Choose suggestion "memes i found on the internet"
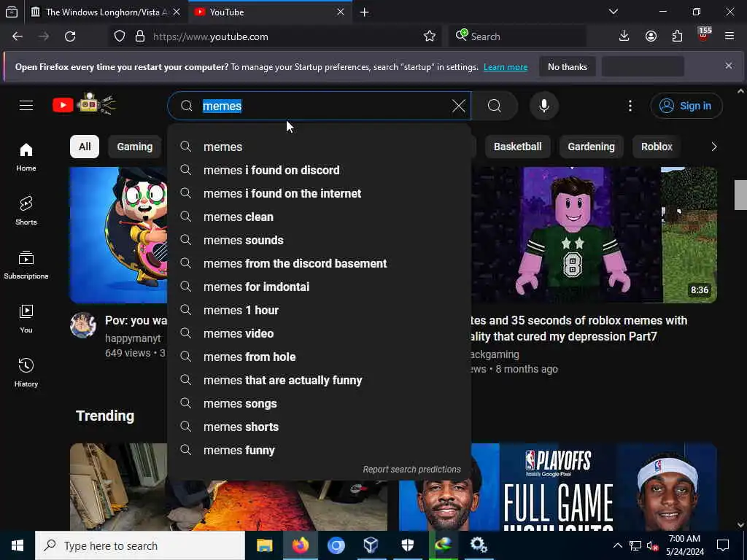This screenshot has height=560, width=747. 320,193
